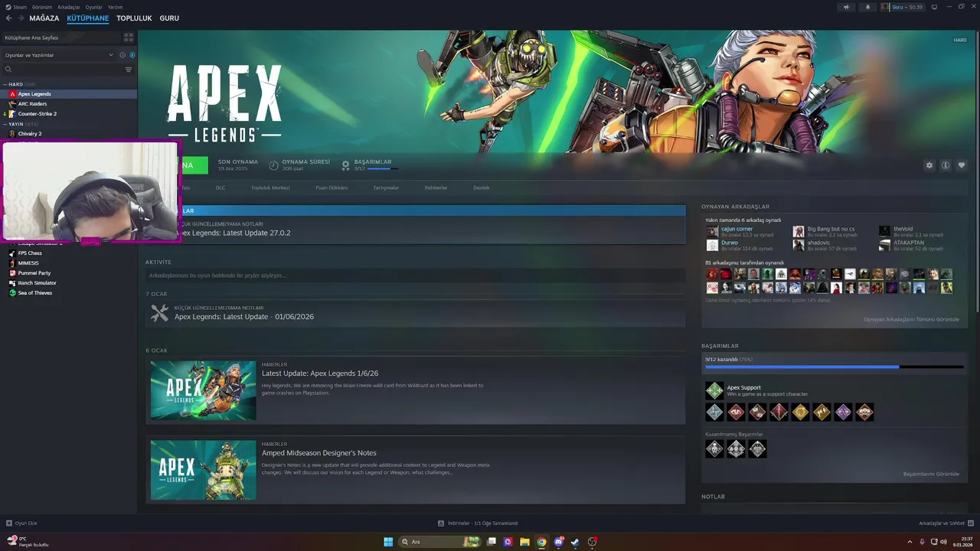Open the Yardım menu

click(x=115, y=7)
